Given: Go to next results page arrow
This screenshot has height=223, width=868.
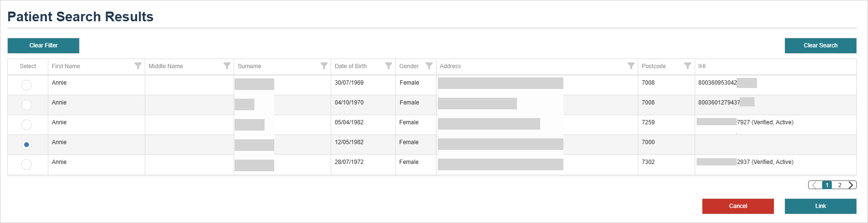Looking at the screenshot, I should pos(851,185).
